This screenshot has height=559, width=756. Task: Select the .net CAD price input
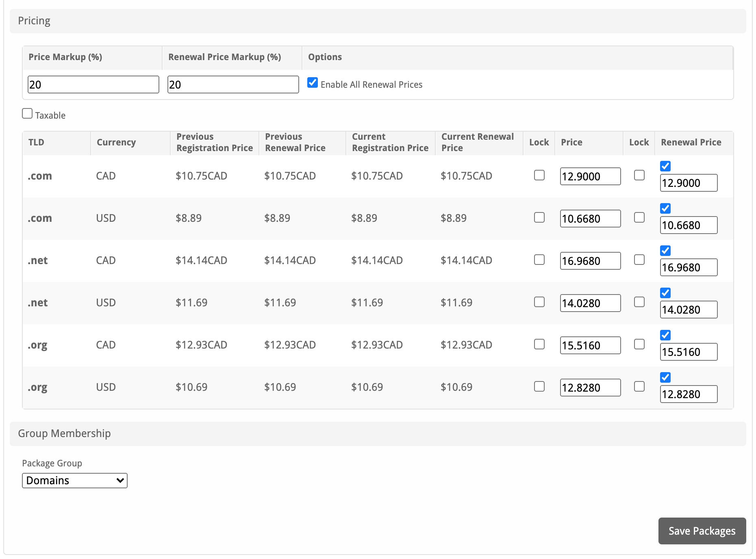[590, 261]
